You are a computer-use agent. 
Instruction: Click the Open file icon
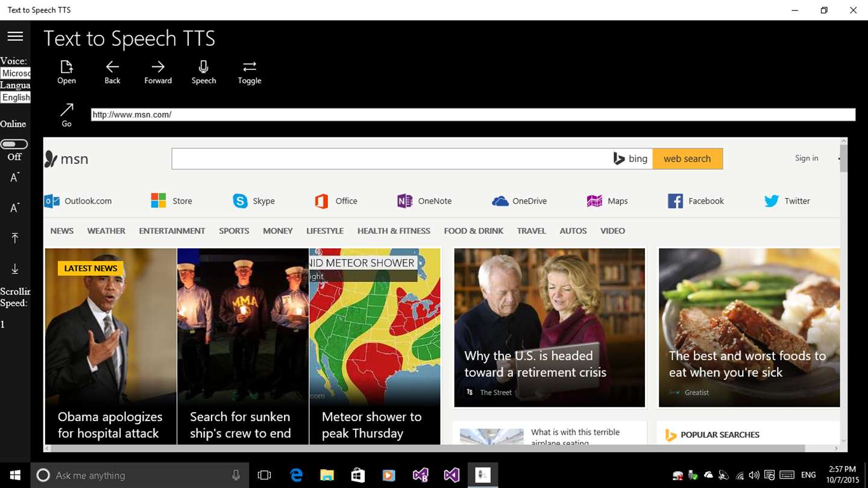66,67
